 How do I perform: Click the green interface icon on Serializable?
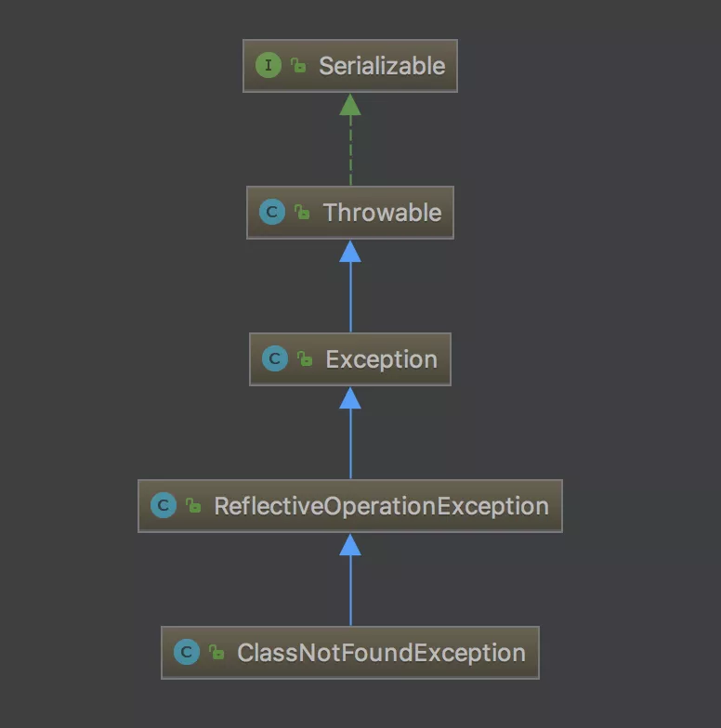(268, 65)
